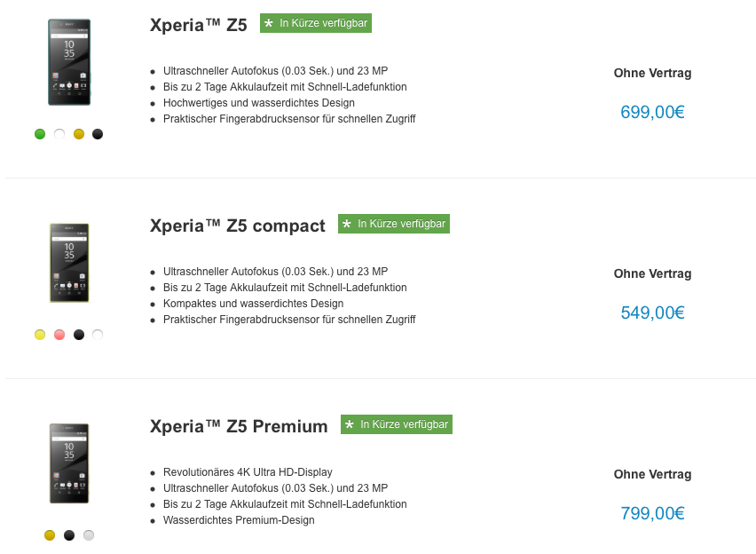This screenshot has height=554, width=756.
Task: Select the black swatch under Xperia Z5
Action: (98, 134)
